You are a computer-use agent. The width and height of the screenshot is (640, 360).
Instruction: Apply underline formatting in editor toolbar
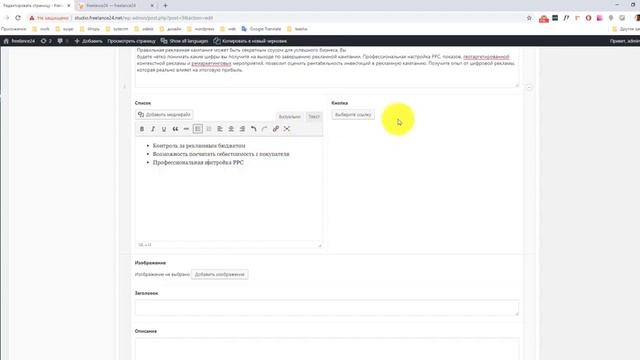click(x=164, y=129)
